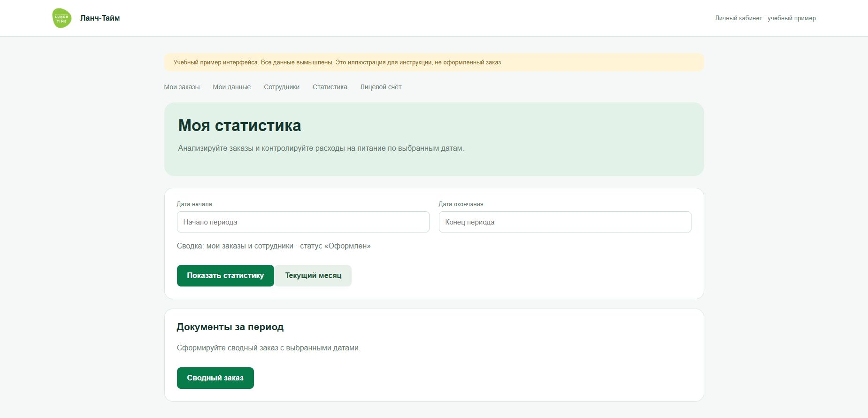Image resolution: width=868 pixels, height=418 pixels.
Task: Select the «Статистика» tab
Action: [330, 87]
